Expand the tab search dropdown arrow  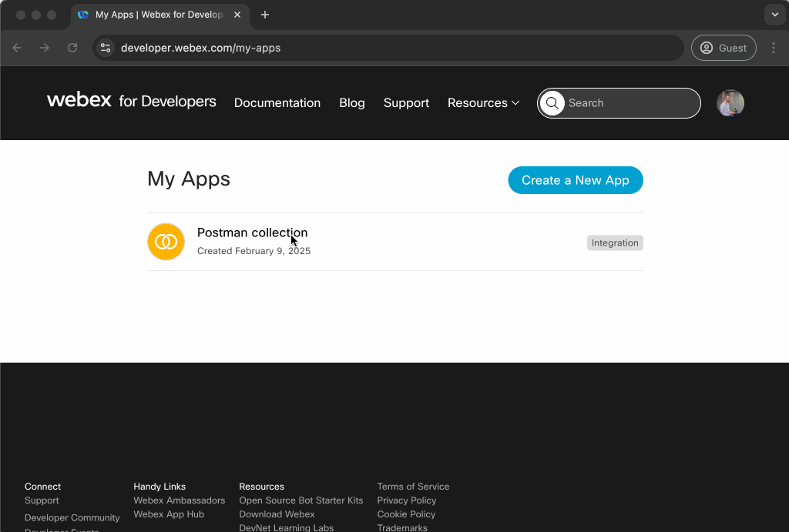774,15
